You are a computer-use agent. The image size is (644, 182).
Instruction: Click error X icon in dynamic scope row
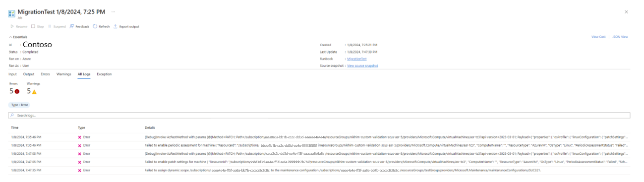point(79,170)
